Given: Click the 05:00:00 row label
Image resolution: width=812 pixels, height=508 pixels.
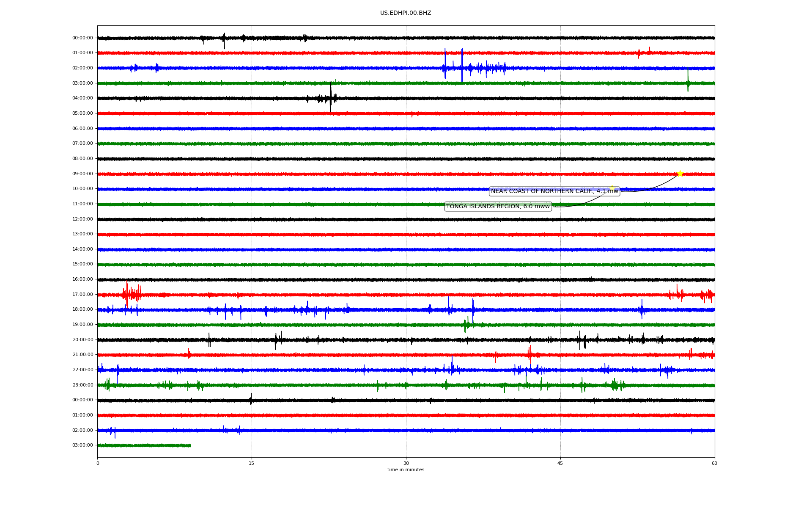Looking at the screenshot, I should pyautogui.click(x=82, y=113).
